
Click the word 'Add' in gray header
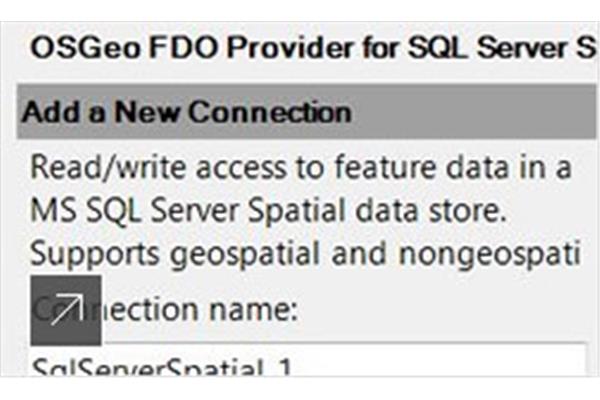pos(50,112)
